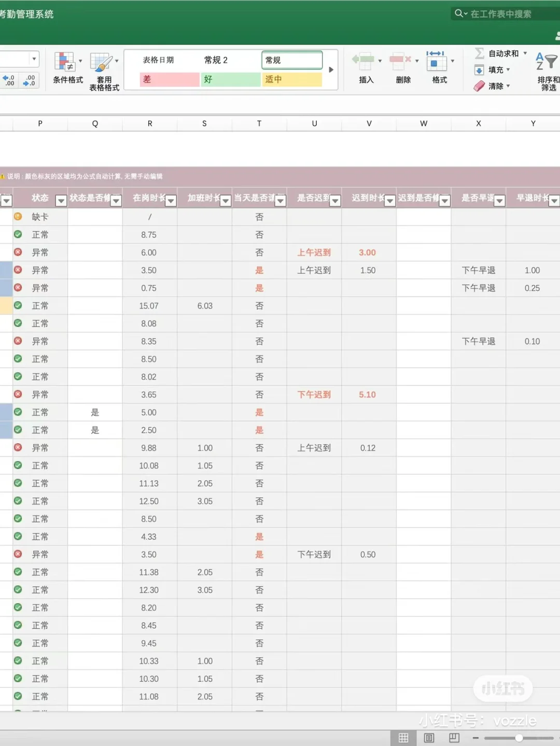The width and height of the screenshot is (560, 746).
Task: Open the 当天是否请 column filter arrow
Action: [x=280, y=201]
